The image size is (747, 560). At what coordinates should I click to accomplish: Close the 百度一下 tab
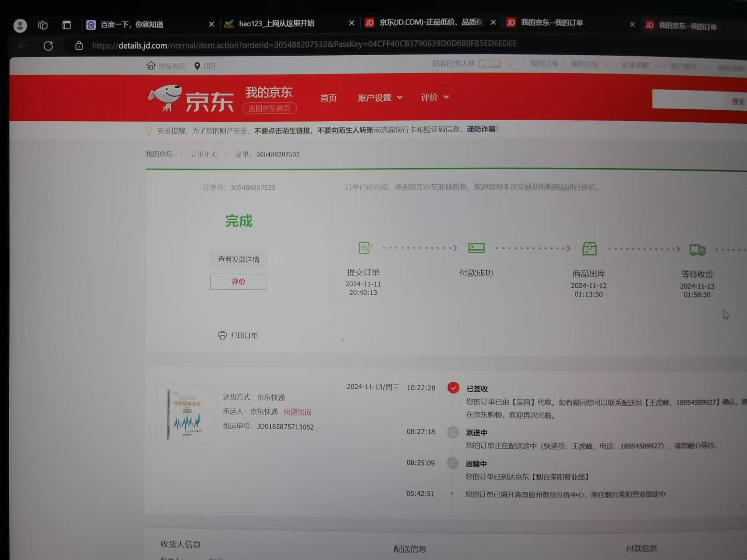(x=211, y=25)
